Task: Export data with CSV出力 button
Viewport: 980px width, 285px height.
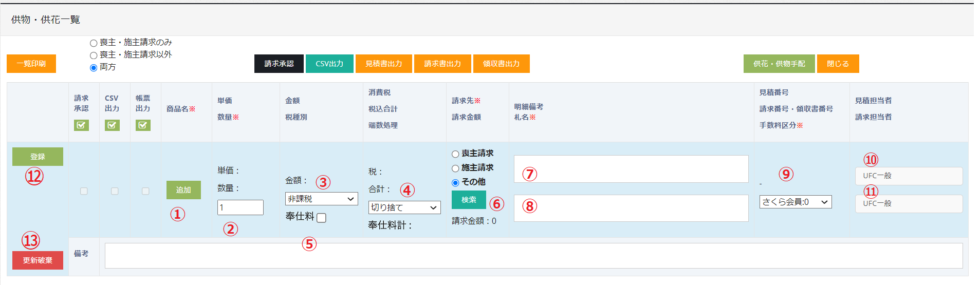Action: [x=329, y=64]
